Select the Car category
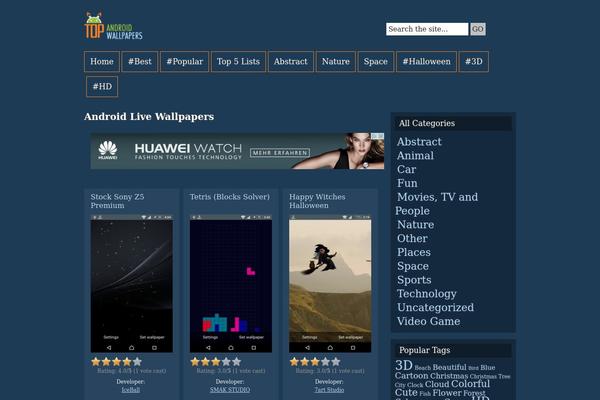The image size is (600, 400). pos(406,170)
